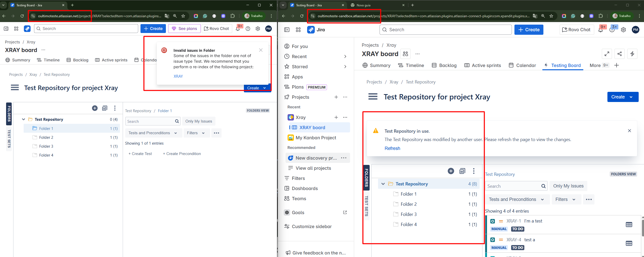The image size is (644, 257).
Task: Go to Calendar tab in right window
Action: pos(522,65)
